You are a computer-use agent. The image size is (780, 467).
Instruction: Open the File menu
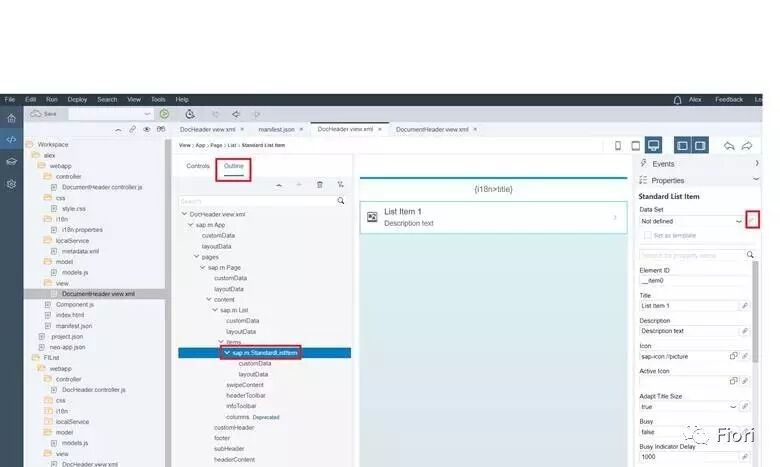click(x=9, y=99)
